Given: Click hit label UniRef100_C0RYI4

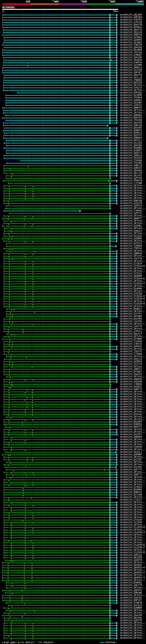Looking at the screenshot, I should point(131,344).
